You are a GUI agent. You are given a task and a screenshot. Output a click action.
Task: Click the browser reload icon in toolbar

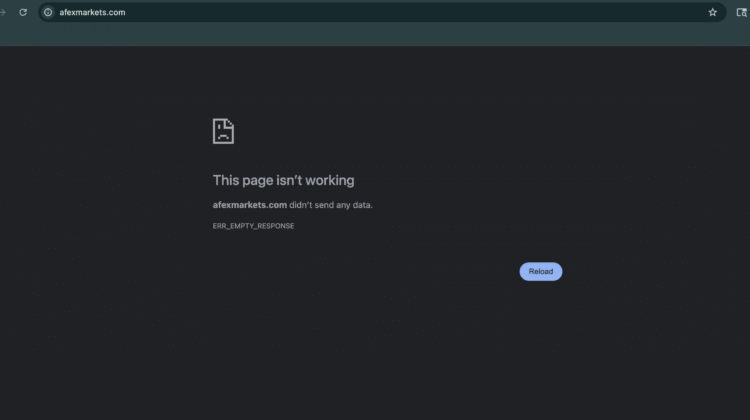[x=23, y=12]
